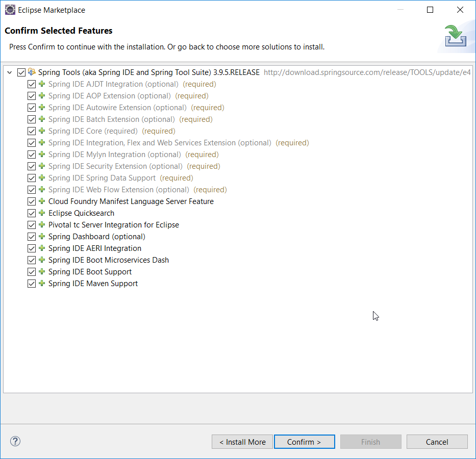
Task: Click the plus icon beside Spring IDE Spring Data Support
Action: click(x=42, y=177)
